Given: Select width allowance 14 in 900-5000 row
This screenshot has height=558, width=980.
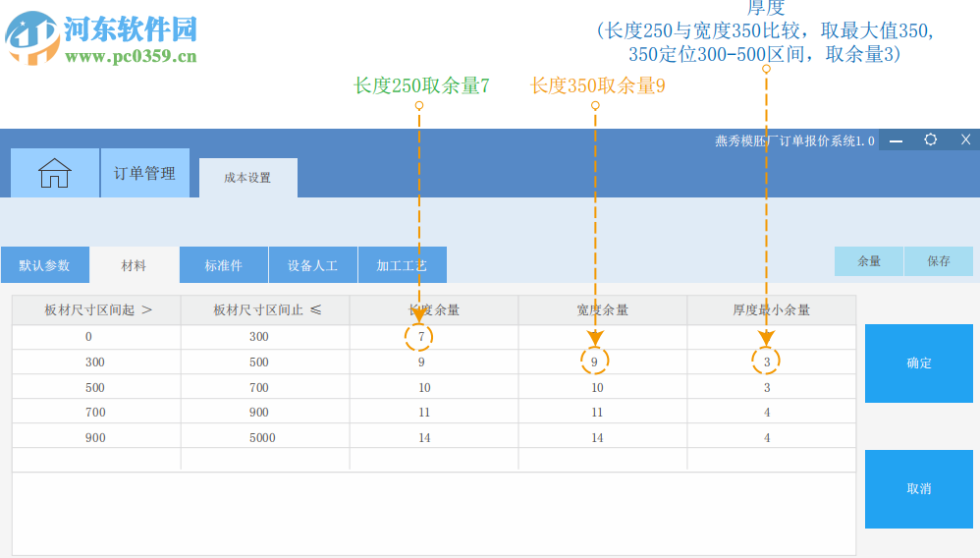Looking at the screenshot, I should coord(603,437).
